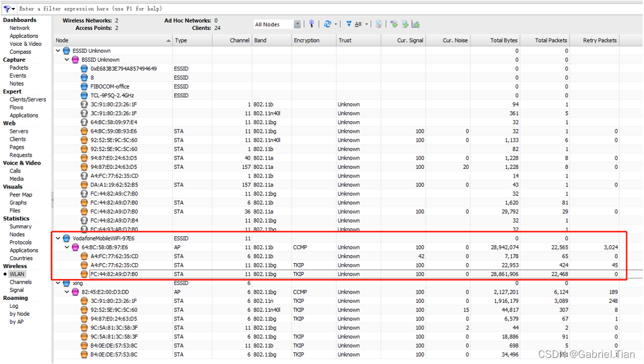This screenshot has width=644, height=364.
Task: Collapse the BSSID Unknown branch
Action: coord(67,60)
